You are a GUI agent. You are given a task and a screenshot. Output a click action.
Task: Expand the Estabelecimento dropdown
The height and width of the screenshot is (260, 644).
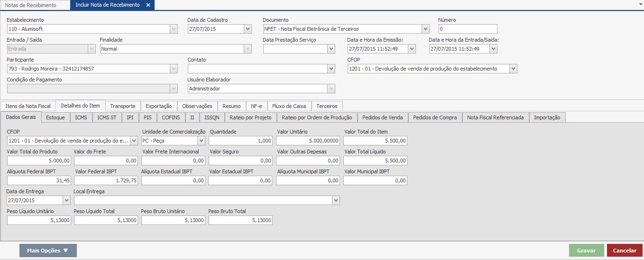(174, 29)
